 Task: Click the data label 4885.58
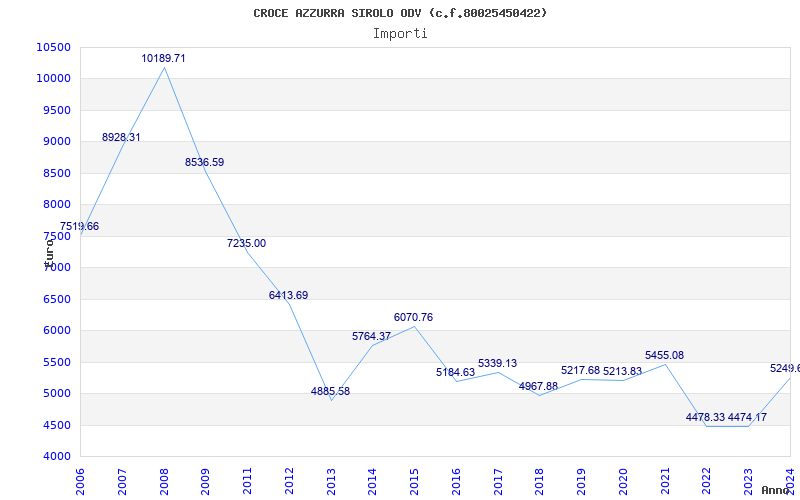[x=330, y=391]
